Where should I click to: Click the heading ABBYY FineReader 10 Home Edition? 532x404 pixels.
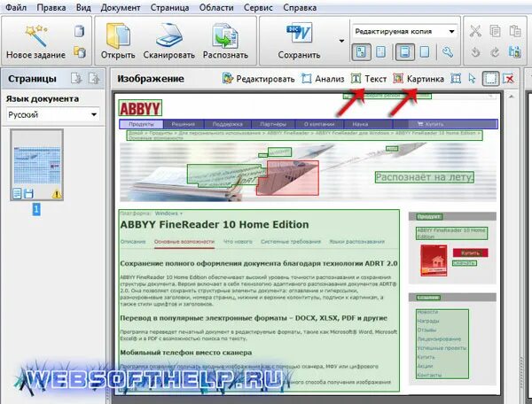pyautogui.click(x=215, y=224)
